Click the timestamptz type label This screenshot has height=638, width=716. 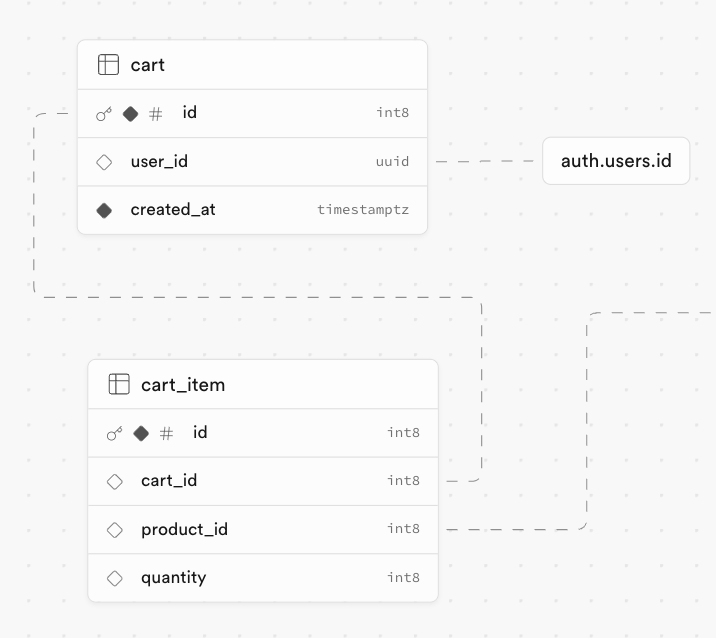363,210
